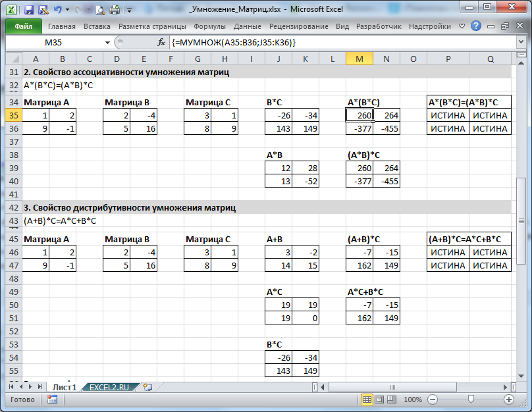
Task: Switch to the Вставка ribbon tab
Action: [97, 26]
